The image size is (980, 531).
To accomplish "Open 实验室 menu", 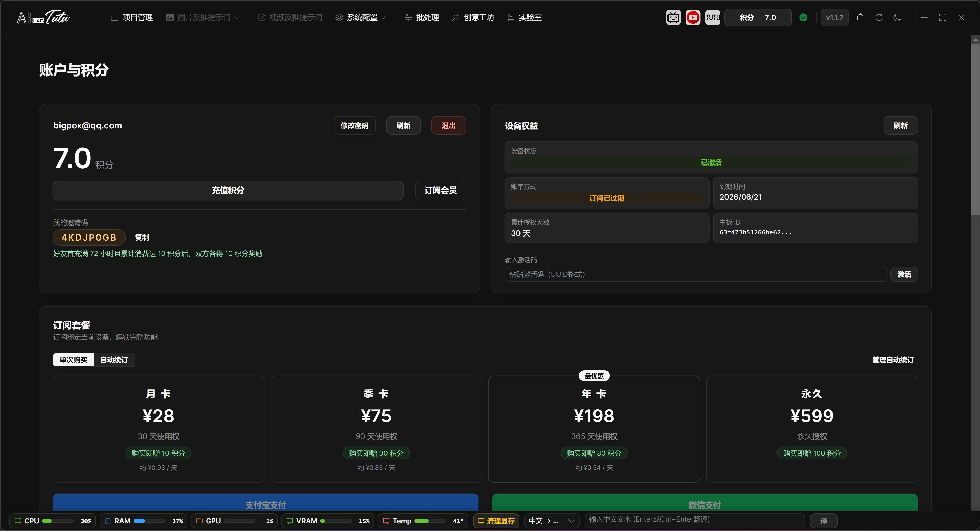I will [525, 18].
